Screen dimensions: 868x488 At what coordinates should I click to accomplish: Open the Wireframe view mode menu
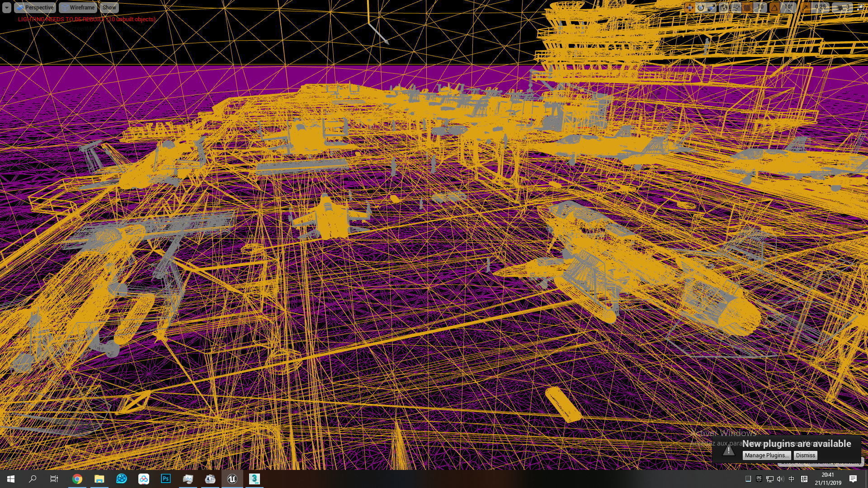(x=78, y=8)
